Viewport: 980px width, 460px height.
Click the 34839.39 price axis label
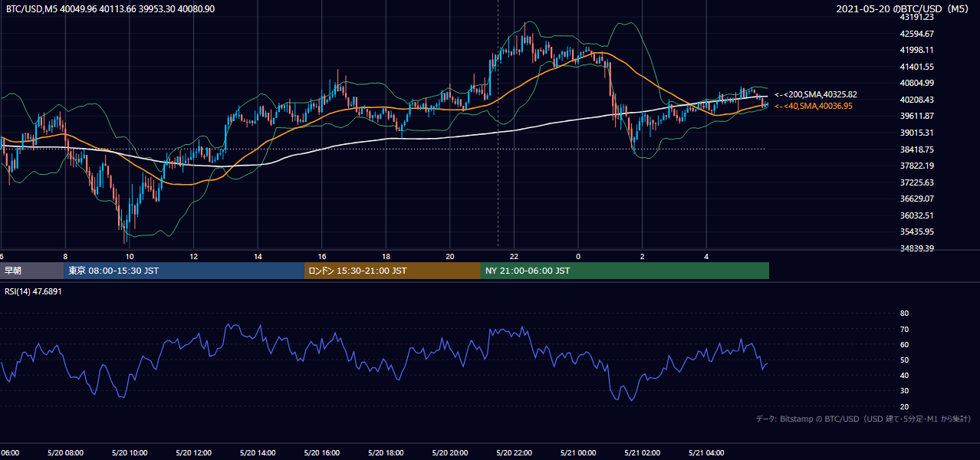pos(916,248)
